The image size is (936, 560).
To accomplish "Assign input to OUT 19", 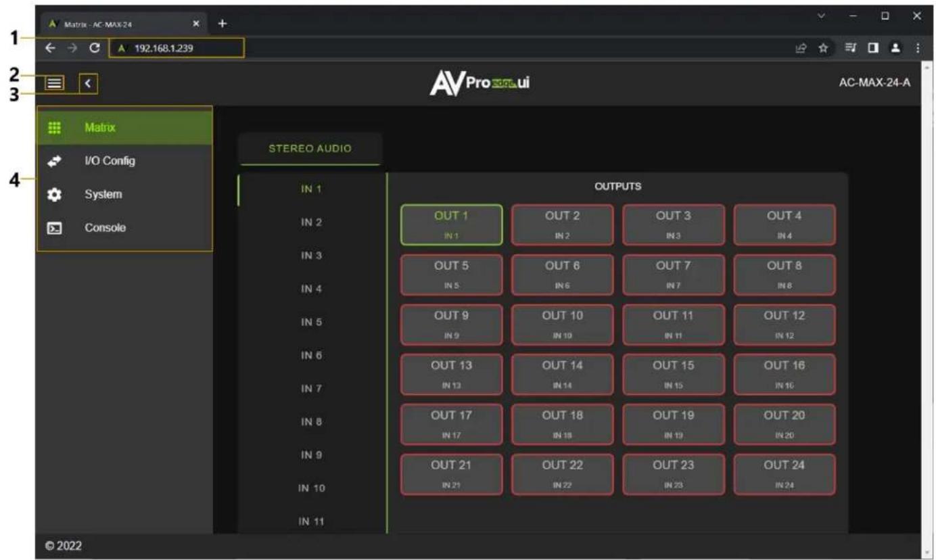I will pos(674,425).
